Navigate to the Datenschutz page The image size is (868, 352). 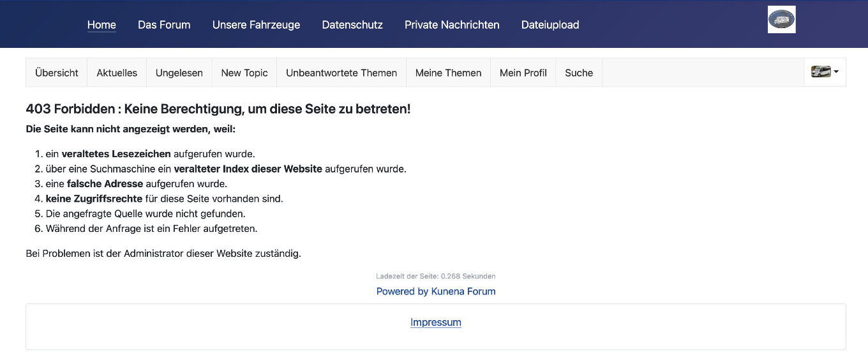click(352, 25)
